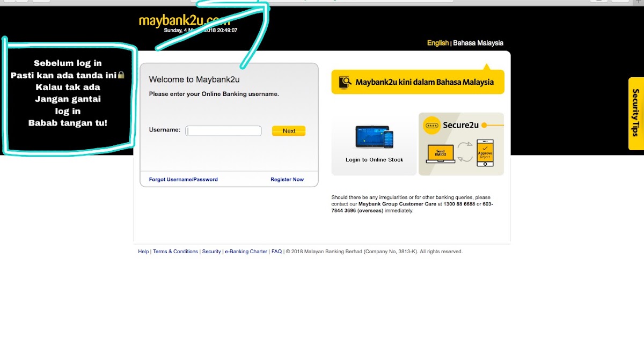Open the Security Tips side tab
The width and height of the screenshot is (644, 338).
click(x=636, y=114)
